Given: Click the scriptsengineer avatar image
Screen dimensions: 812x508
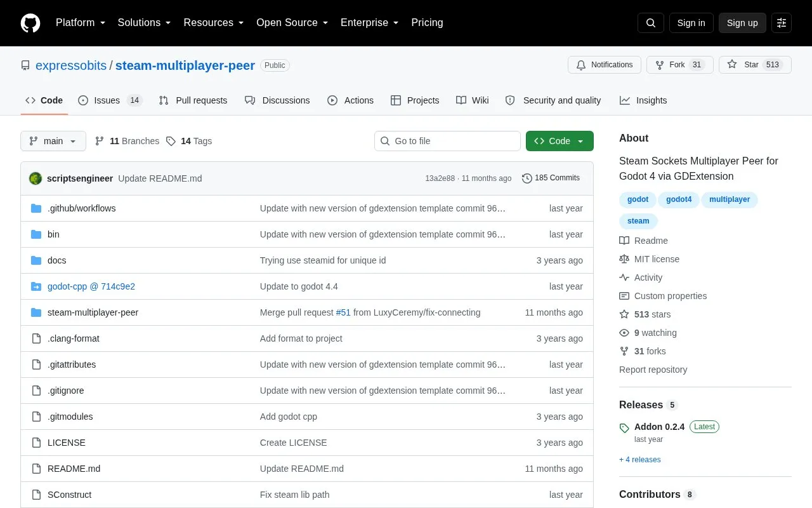Looking at the screenshot, I should click(x=36, y=178).
